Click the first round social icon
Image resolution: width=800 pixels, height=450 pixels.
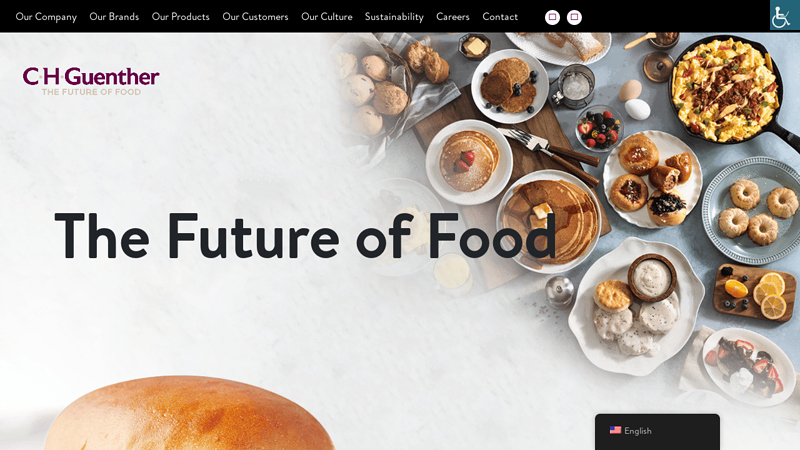tap(552, 17)
